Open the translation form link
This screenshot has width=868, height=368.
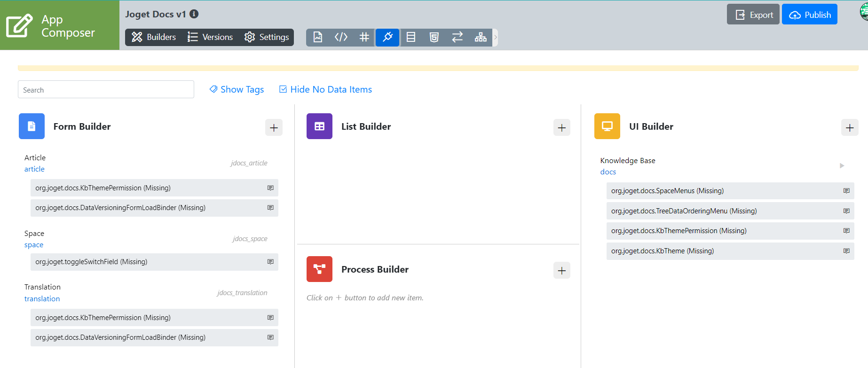coord(42,299)
